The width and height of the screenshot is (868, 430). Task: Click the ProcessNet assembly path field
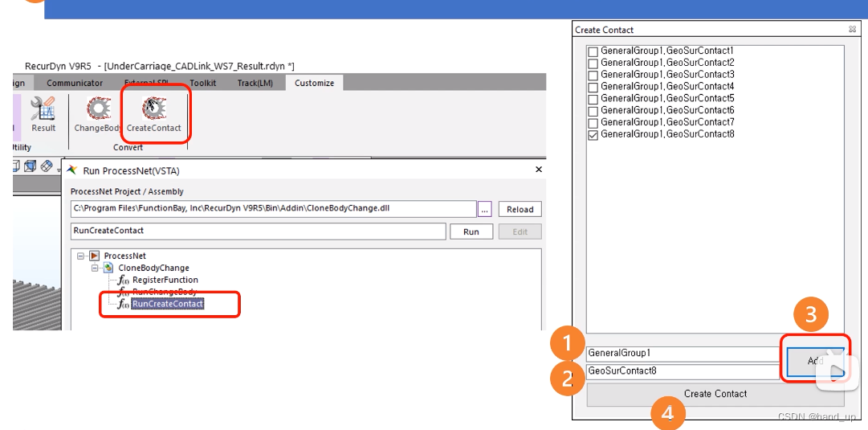coord(274,210)
